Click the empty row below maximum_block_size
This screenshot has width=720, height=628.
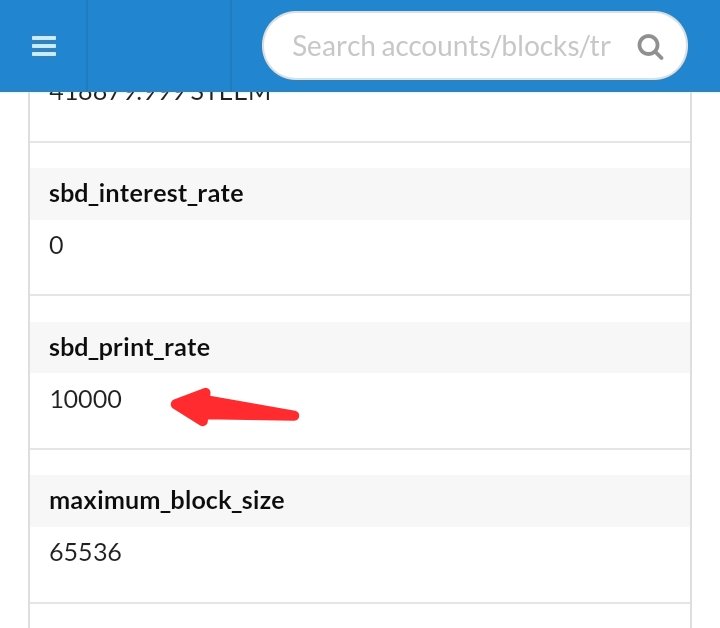point(360,616)
